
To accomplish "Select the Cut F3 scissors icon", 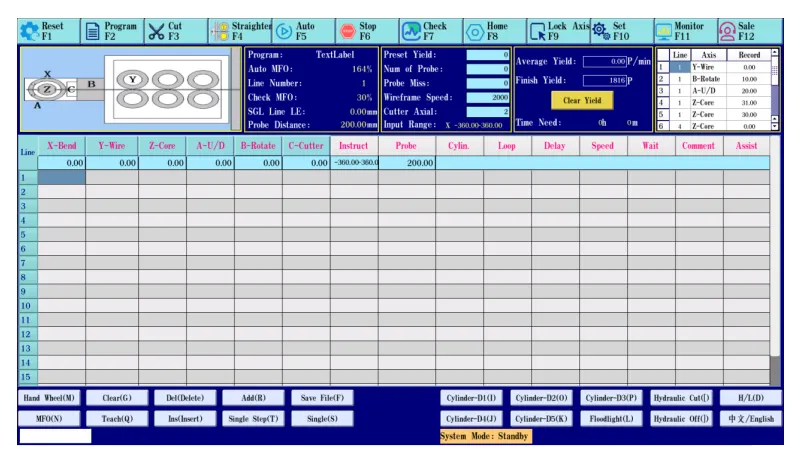I will [x=156, y=32].
